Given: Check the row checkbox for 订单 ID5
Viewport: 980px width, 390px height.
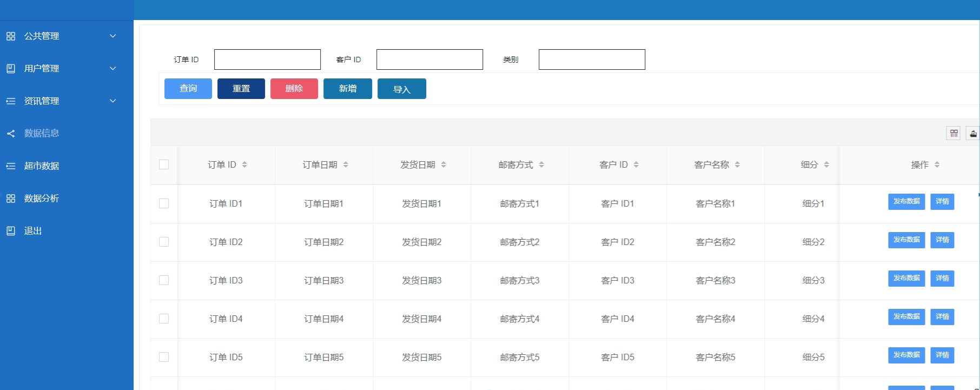Looking at the screenshot, I should click(164, 357).
